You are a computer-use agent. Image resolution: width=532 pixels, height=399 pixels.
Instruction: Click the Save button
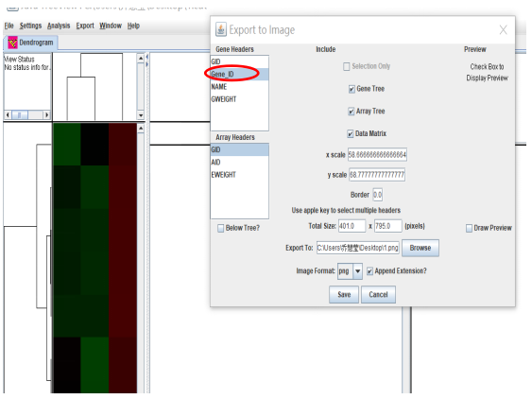tap(344, 294)
